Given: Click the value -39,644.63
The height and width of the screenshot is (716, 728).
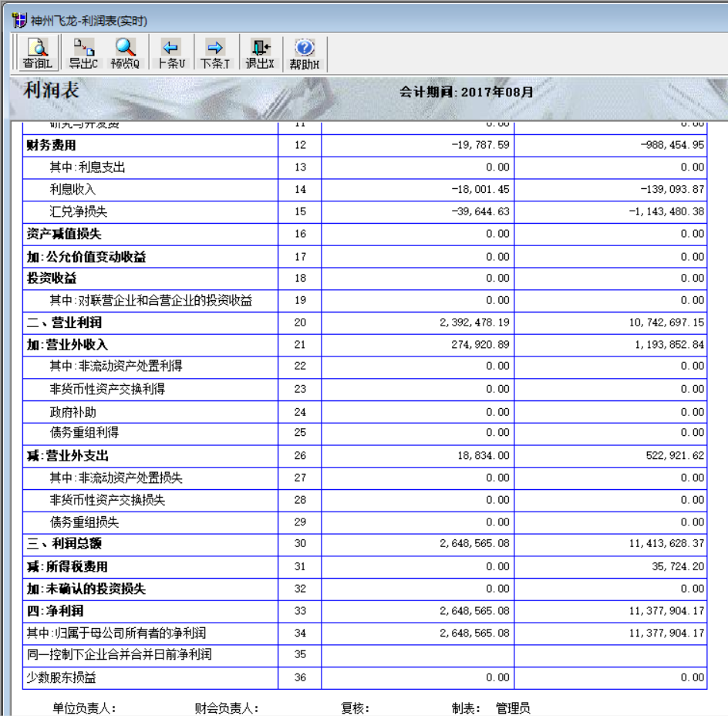Looking at the screenshot, I should [x=480, y=211].
